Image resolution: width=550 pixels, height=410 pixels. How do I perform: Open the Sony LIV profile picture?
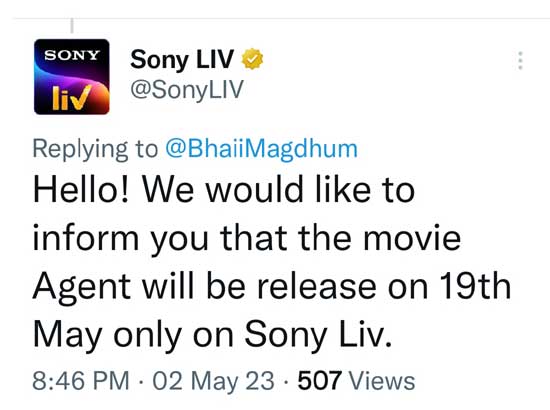click(x=72, y=77)
